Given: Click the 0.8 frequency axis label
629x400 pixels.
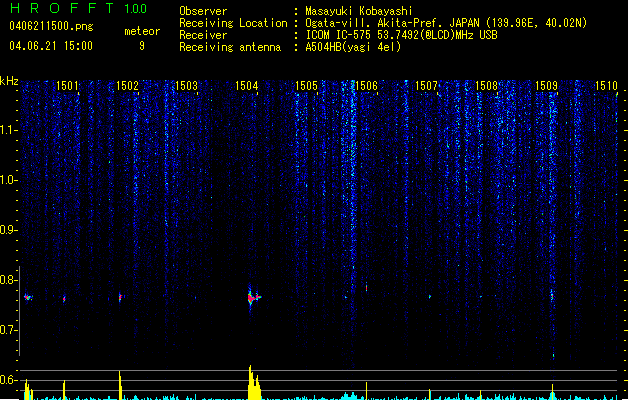Looking at the screenshot, I should coord(9,280).
